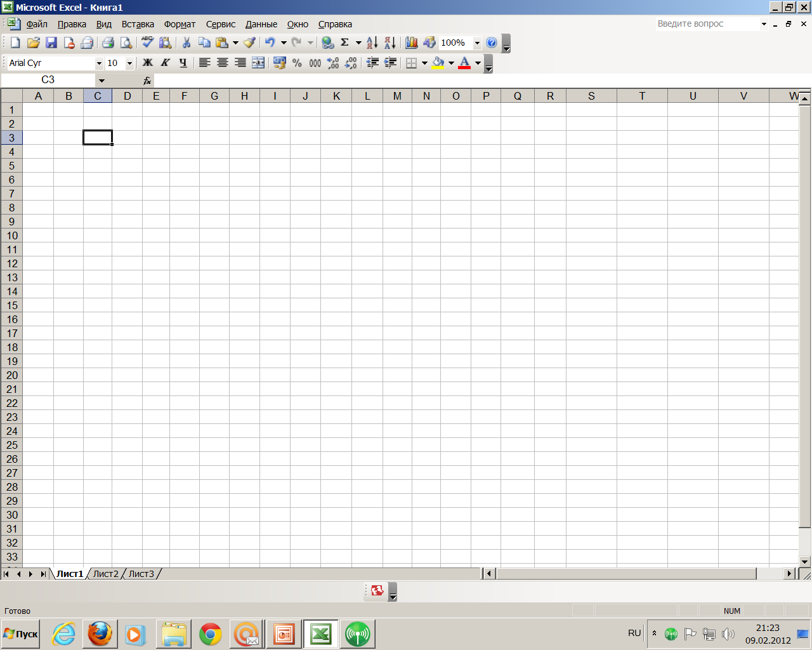
Task: Click the fx insert function button
Action: [147, 81]
